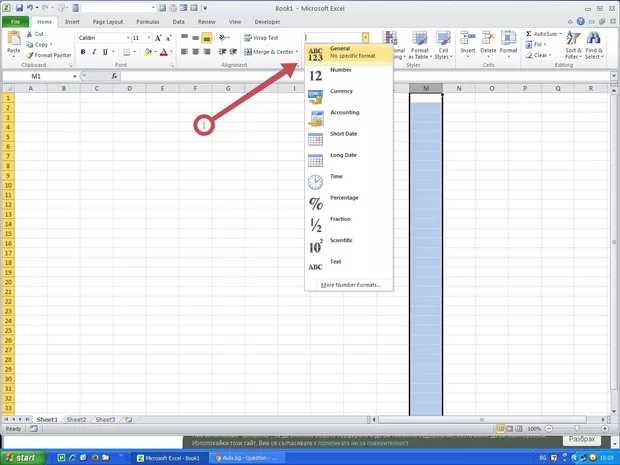Toggle Italic formatting

click(94, 52)
